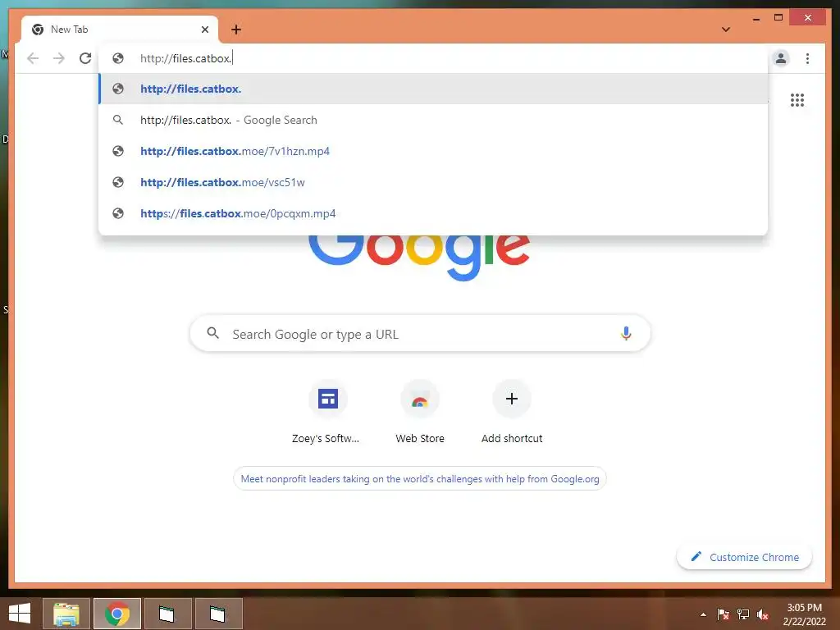Open suggestion ending in 7v1hzn.mp4
This screenshot has width=840, height=630.
tap(433, 151)
